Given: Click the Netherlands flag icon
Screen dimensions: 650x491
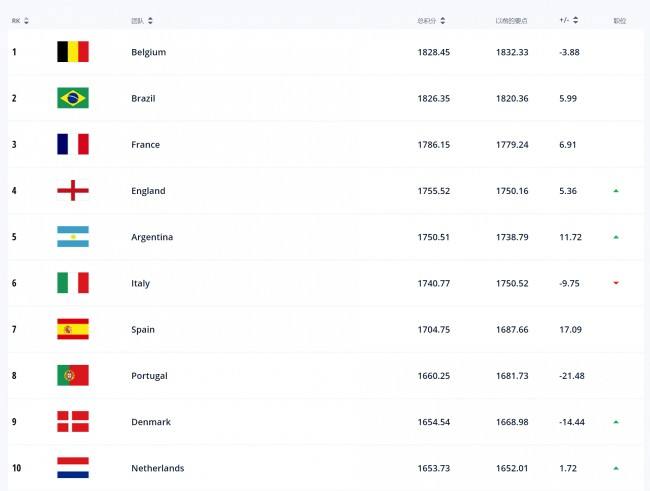Looking at the screenshot, I should point(73,467).
